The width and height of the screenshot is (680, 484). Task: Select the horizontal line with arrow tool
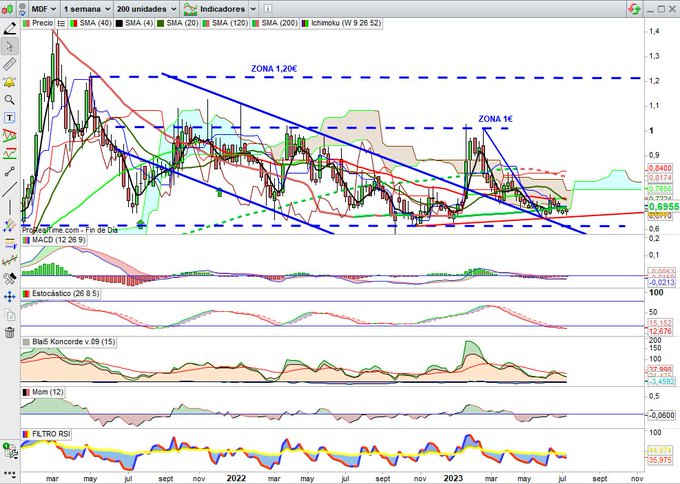(9, 243)
